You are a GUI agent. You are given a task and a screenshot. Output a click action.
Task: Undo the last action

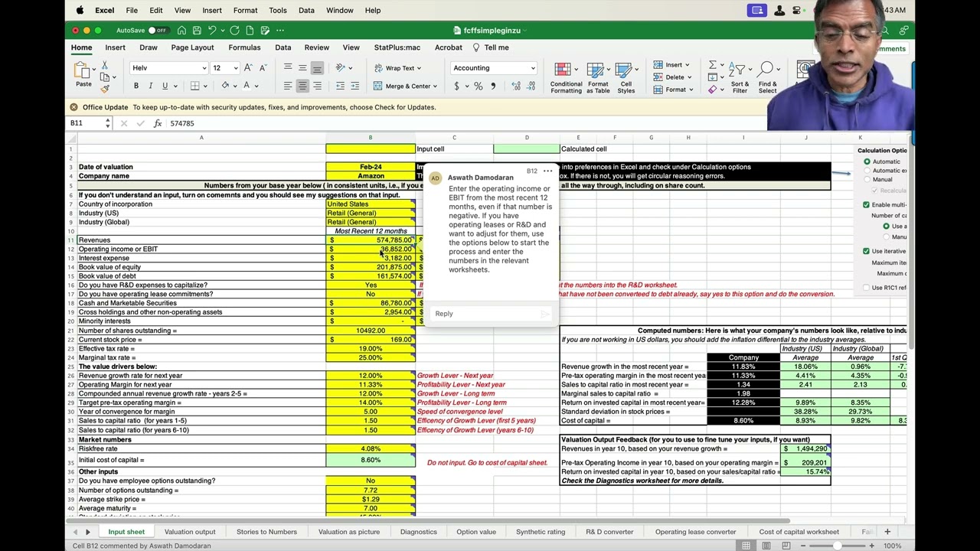[x=212, y=31]
